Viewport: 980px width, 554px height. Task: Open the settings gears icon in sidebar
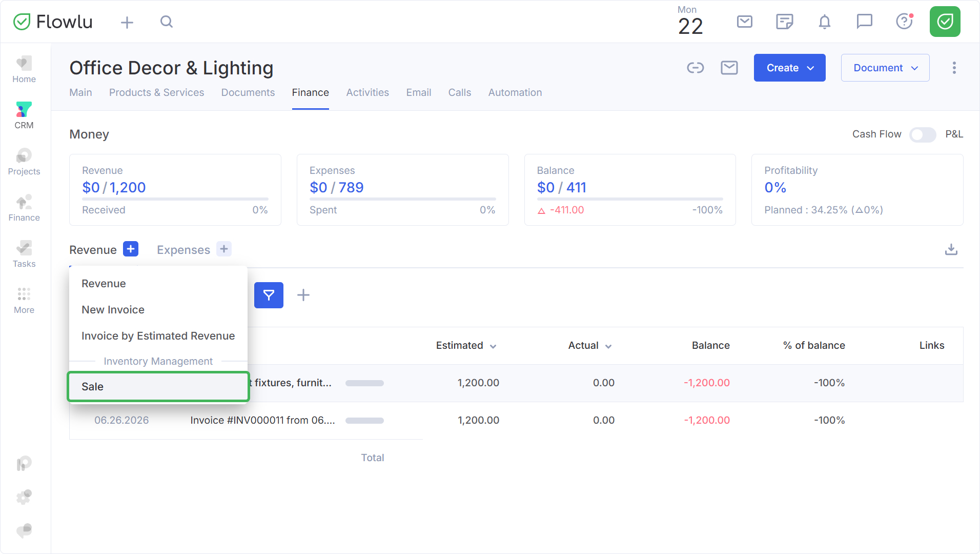(24, 497)
